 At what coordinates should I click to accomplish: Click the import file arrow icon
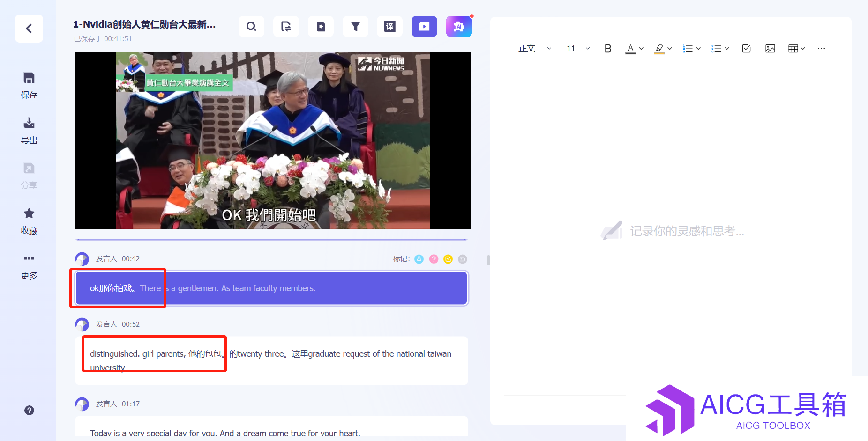click(321, 27)
